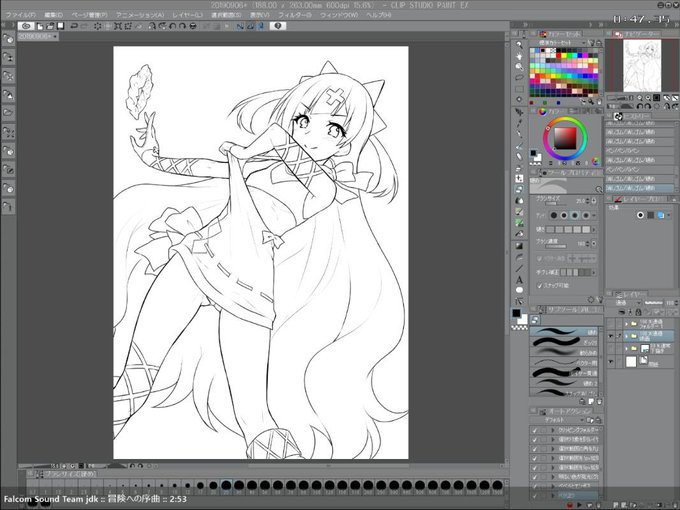Image resolution: width=680 pixels, height=510 pixels.
Task: Toggle the checkbox of the second auto action row
Action: pos(535,440)
